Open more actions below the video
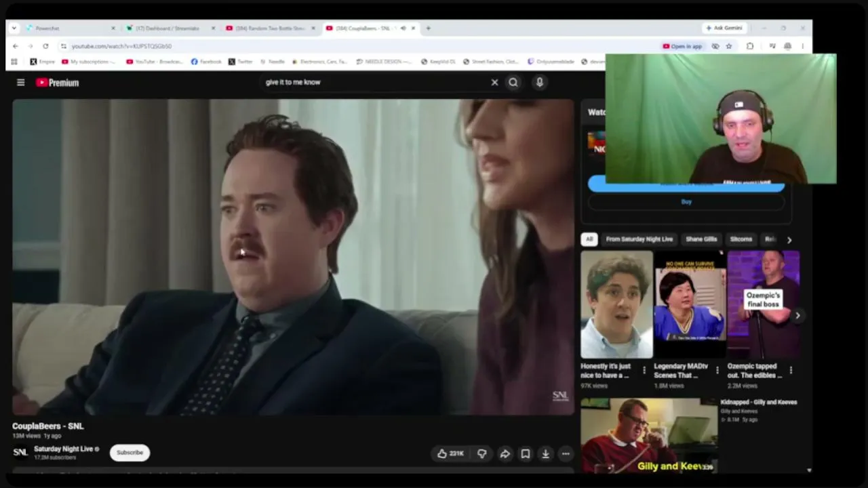Image resolution: width=868 pixels, height=488 pixels. [566, 453]
